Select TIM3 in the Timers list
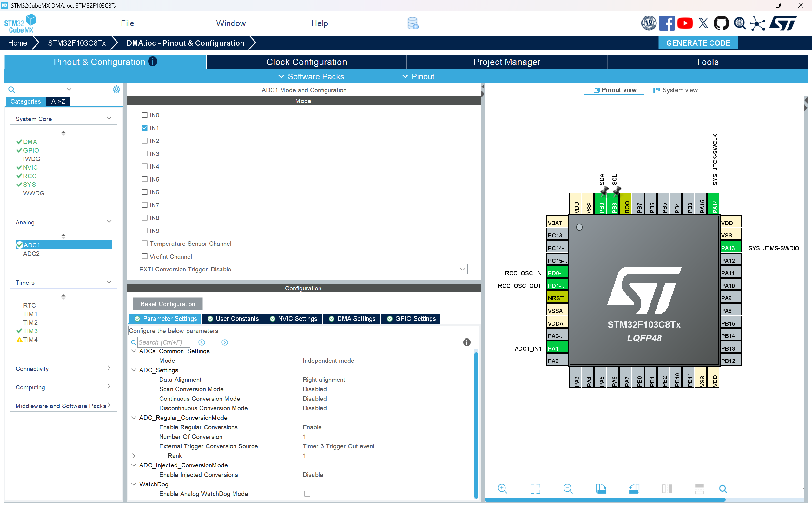 [30, 331]
